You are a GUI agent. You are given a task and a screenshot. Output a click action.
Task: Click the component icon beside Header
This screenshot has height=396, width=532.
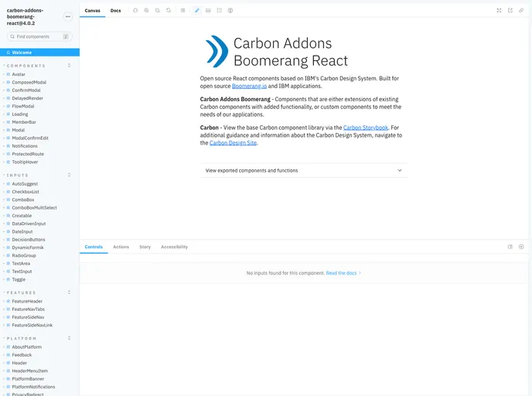[9, 363]
